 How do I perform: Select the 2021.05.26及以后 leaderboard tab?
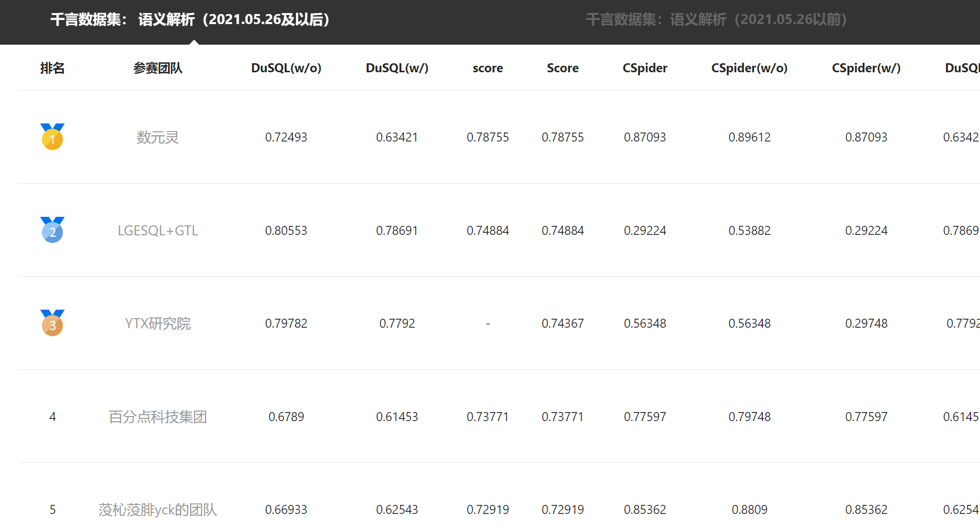(190, 20)
